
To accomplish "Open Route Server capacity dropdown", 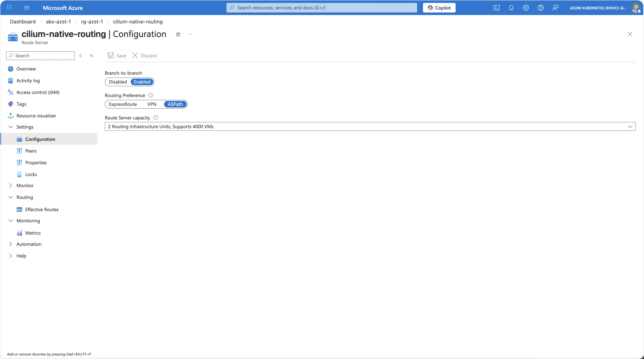I will click(370, 126).
